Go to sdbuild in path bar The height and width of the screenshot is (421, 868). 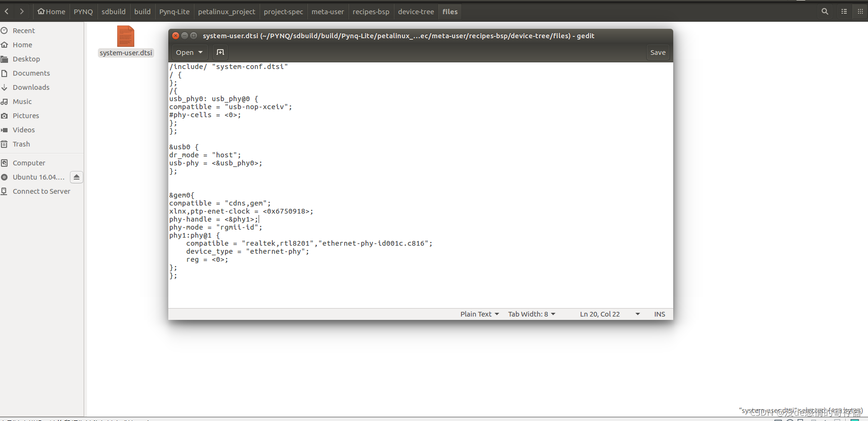(113, 11)
